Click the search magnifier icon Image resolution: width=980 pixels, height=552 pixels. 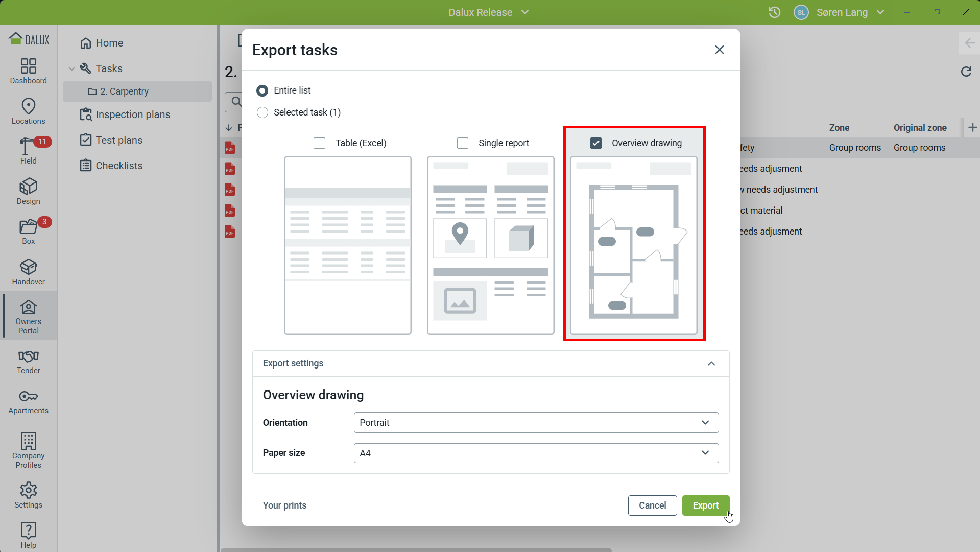coord(235,102)
